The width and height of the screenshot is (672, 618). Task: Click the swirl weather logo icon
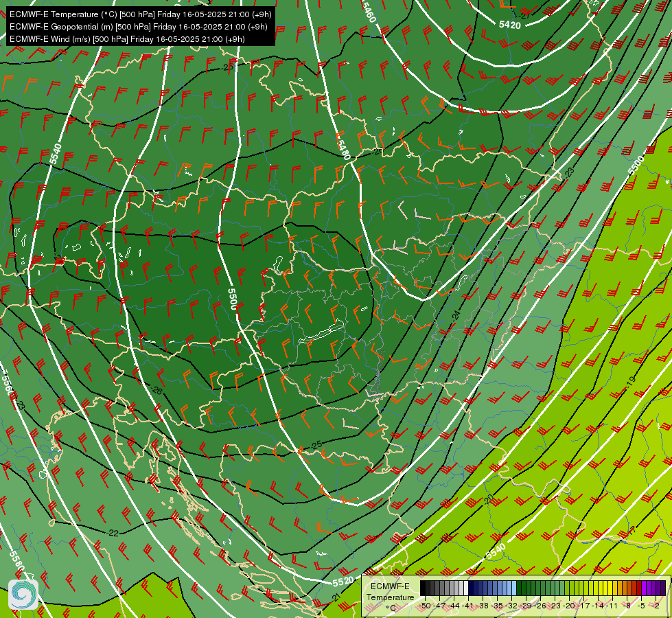point(23,595)
